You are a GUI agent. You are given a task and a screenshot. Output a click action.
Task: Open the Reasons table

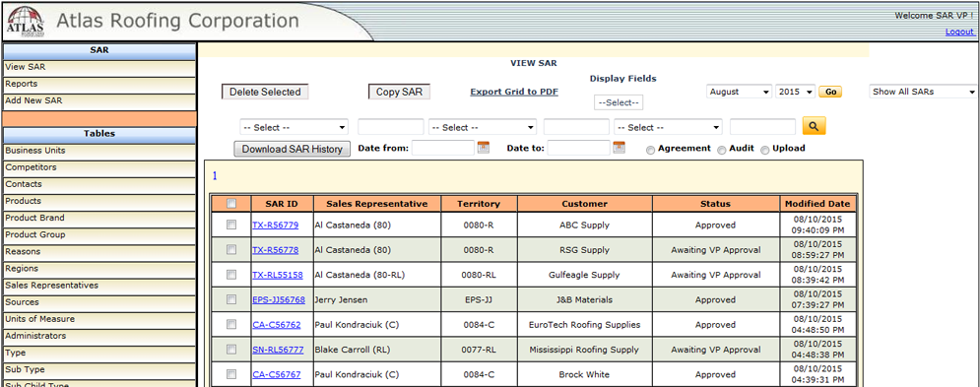coord(100,252)
